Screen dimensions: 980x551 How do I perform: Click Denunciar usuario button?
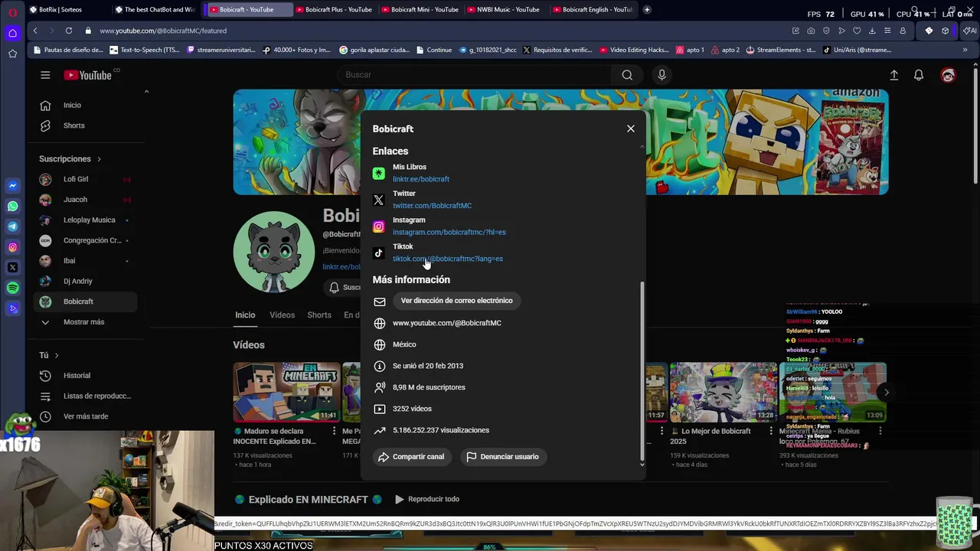502,457
